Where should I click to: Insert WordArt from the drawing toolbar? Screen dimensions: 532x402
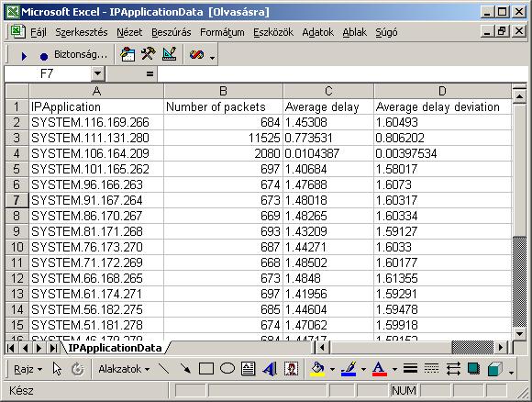270,369
